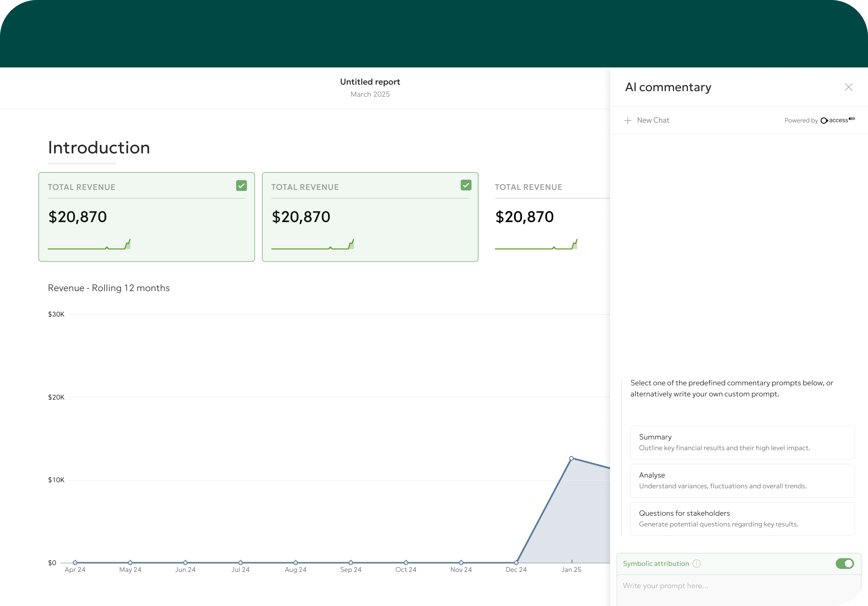
Task: Start a New Chat
Action: tap(653, 120)
